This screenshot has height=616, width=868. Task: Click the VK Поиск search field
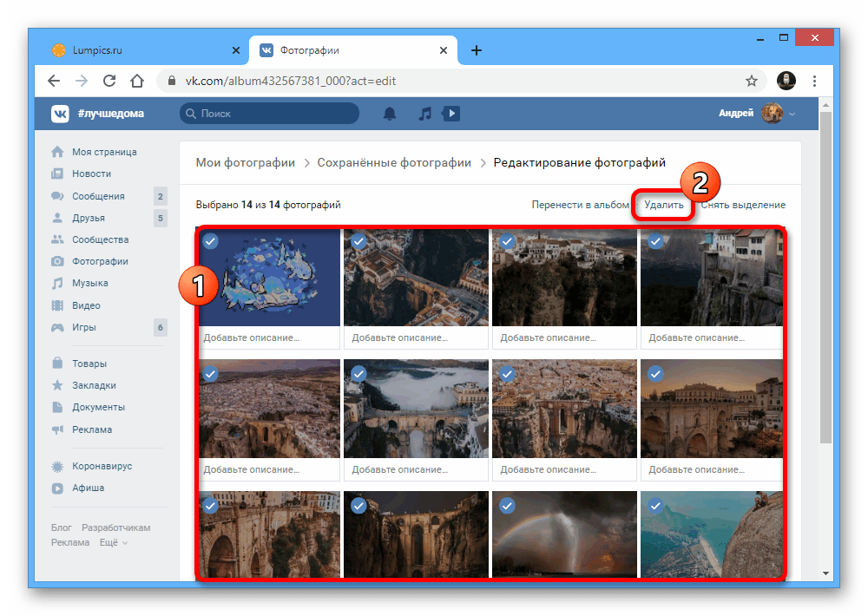270,114
